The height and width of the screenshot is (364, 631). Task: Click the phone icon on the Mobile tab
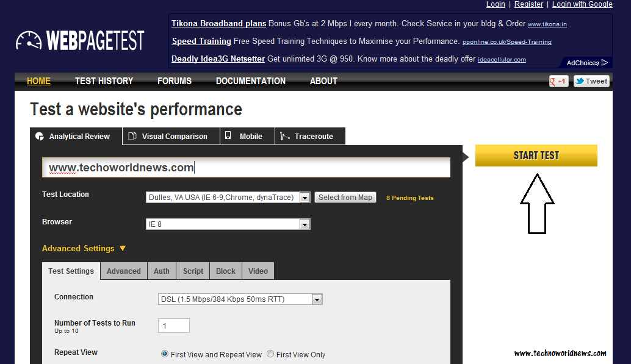(x=228, y=135)
